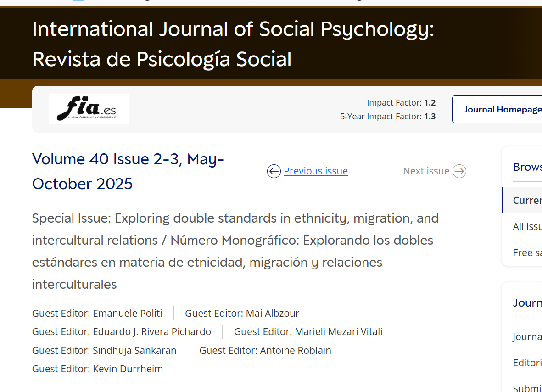Open the Editorial entry in the sidebar
The width and height of the screenshot is (542, 392).
[527, 363]
